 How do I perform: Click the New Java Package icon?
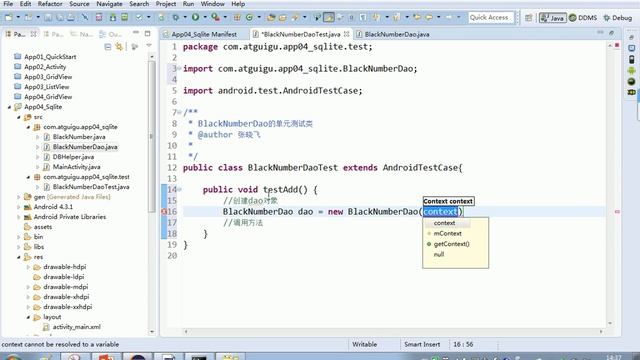click(x=237, y=18)
